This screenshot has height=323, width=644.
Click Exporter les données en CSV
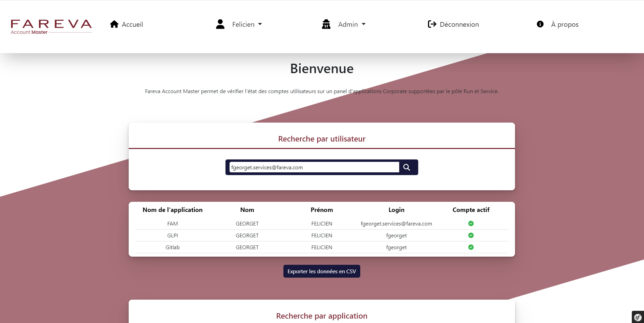click(x=321, y=271)
